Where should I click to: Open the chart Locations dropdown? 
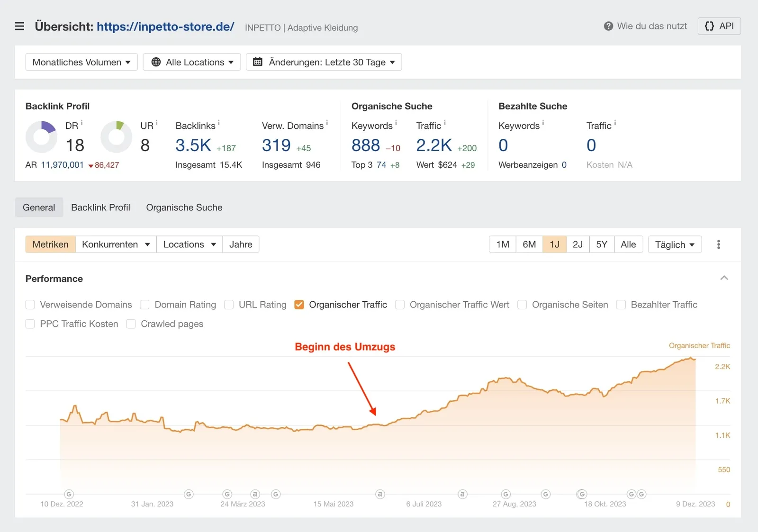pos(189,244)
